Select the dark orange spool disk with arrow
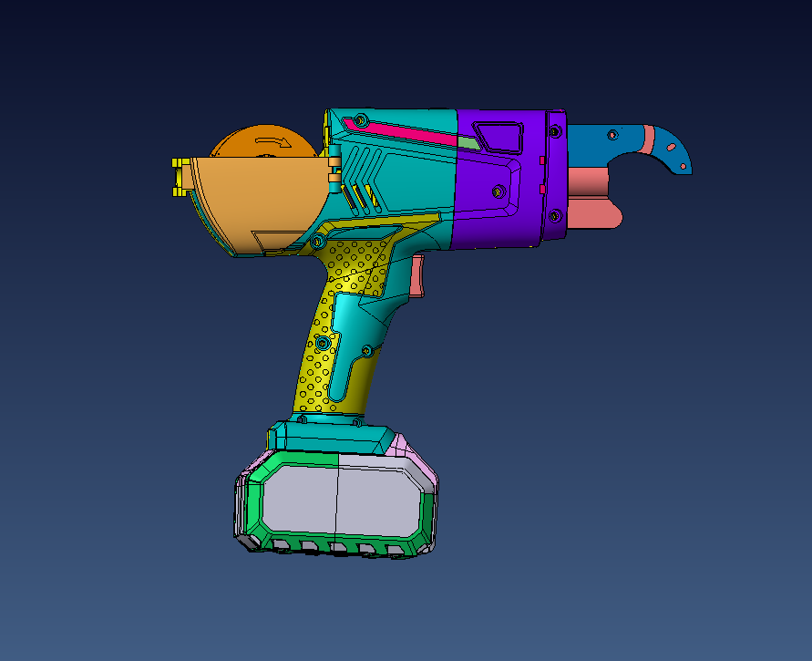This screenshot has width=812, height=661. tap(263, 141)
